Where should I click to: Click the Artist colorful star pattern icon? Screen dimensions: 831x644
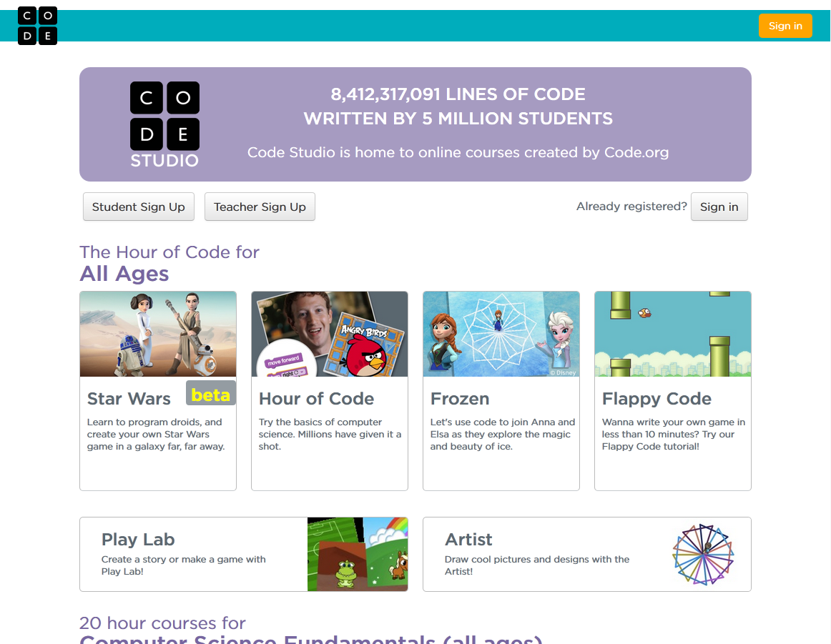coord(703,555)
